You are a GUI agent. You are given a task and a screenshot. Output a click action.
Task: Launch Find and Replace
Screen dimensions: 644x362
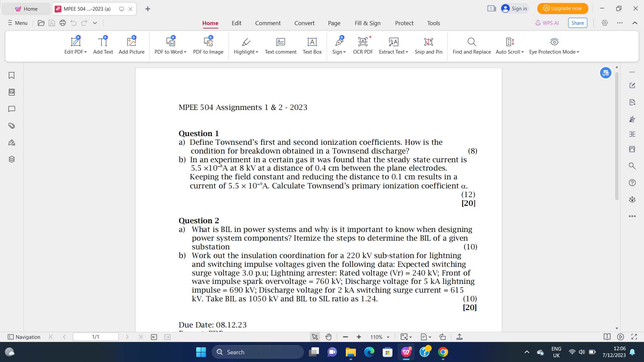click(471, 45)
